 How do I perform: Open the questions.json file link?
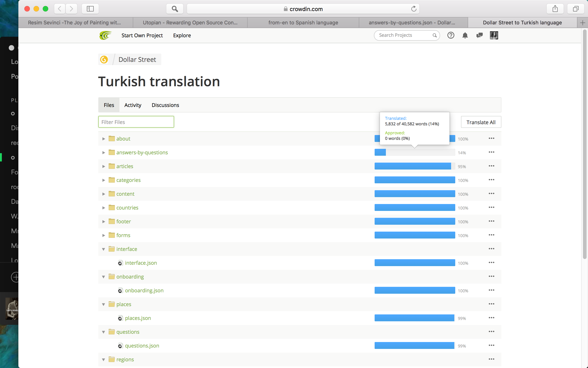(x=142, y=346)
